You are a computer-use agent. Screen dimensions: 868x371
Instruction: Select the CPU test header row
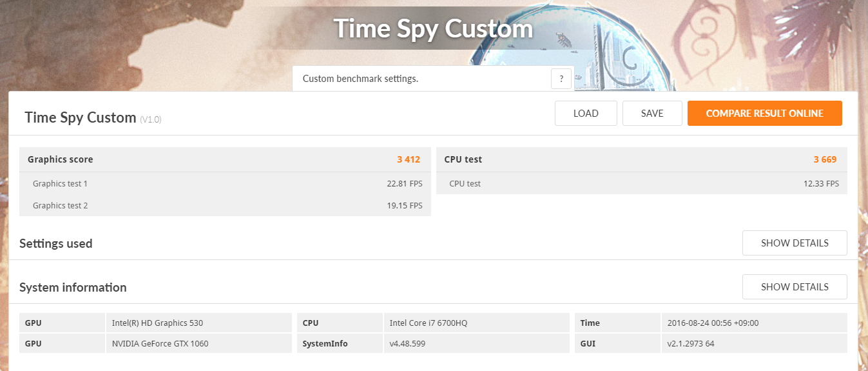642,159
